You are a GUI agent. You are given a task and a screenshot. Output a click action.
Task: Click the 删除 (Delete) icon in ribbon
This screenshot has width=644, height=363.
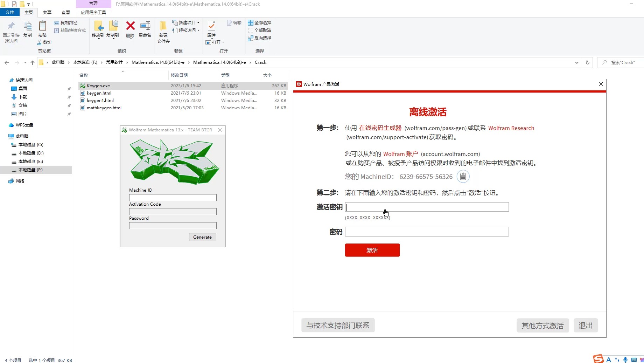click(130, 26)
